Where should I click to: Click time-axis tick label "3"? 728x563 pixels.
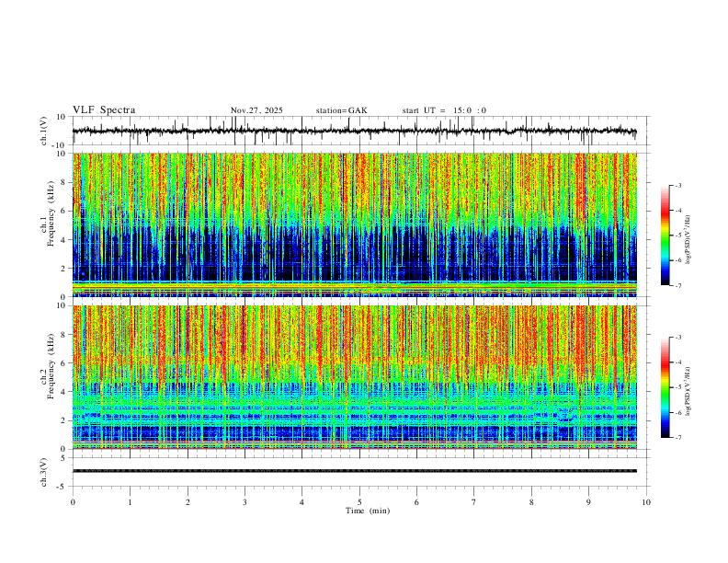click(245, 502)
